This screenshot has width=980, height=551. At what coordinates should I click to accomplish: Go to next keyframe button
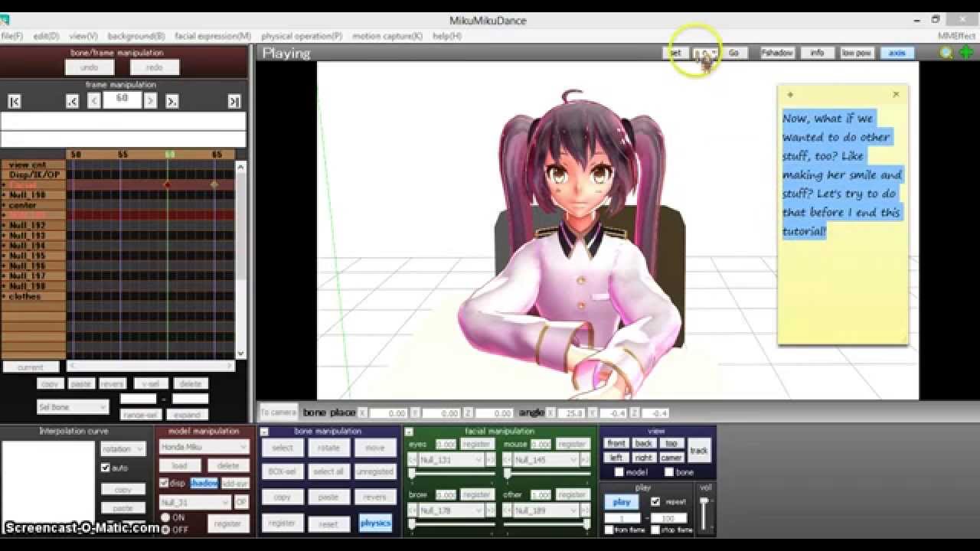click(x=172, y=101)
